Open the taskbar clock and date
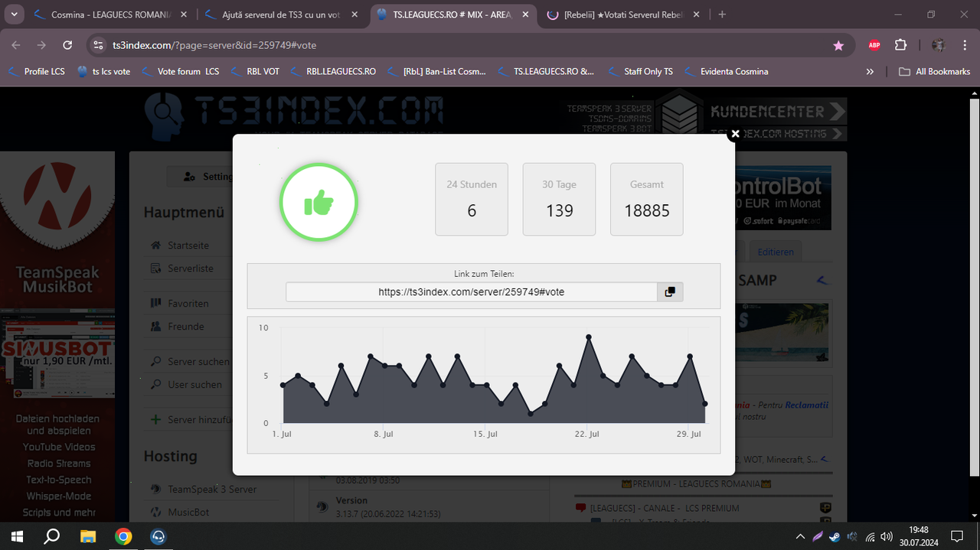Image resolution: width=980 pixels, height=550 pixels. (x=918, y=536)
